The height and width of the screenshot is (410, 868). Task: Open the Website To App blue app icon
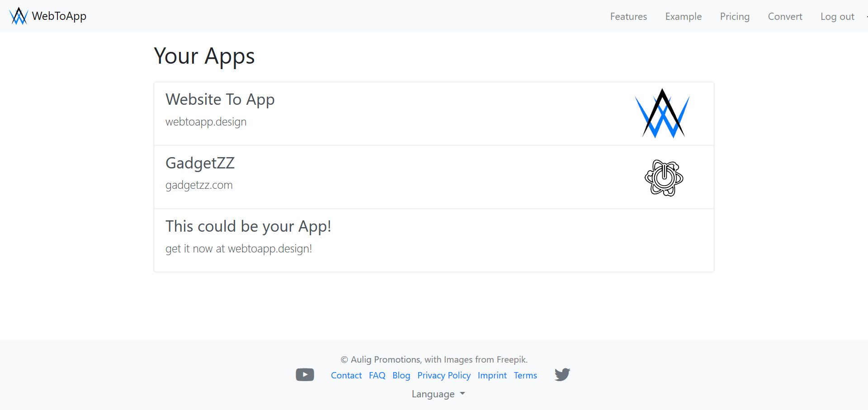662,113
